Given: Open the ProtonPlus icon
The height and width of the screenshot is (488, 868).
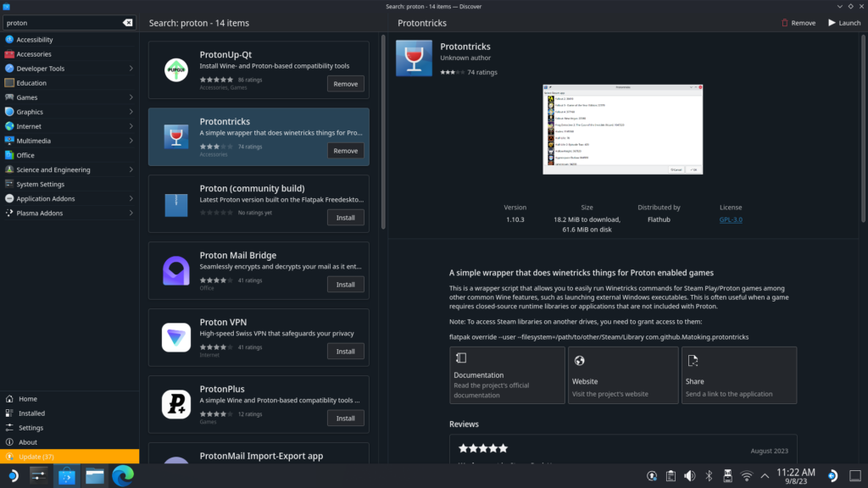Looking at the screenshot, I should pyautogui.click(x=176, y=404).
